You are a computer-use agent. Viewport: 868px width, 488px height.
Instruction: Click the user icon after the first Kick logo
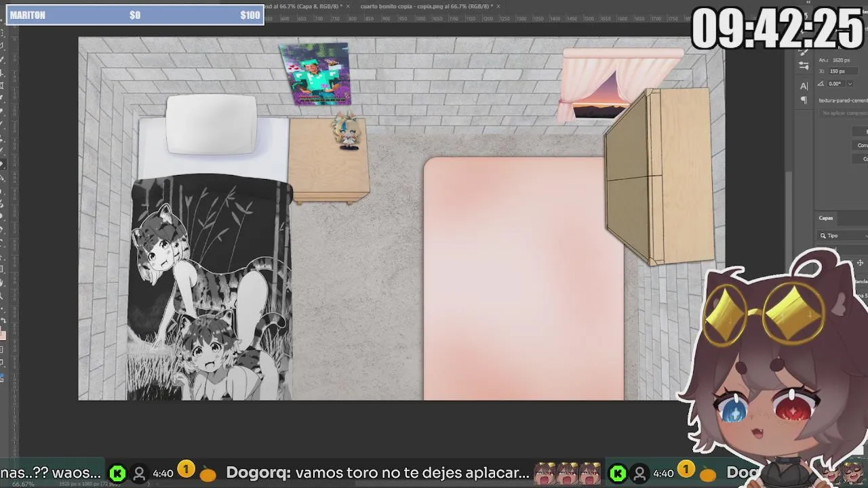coord(139,473)
